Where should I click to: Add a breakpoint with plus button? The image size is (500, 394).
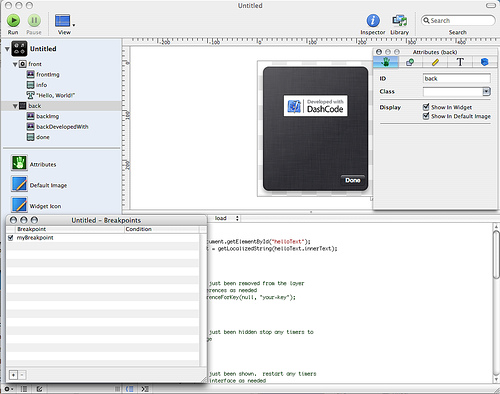tap(13, 375)
